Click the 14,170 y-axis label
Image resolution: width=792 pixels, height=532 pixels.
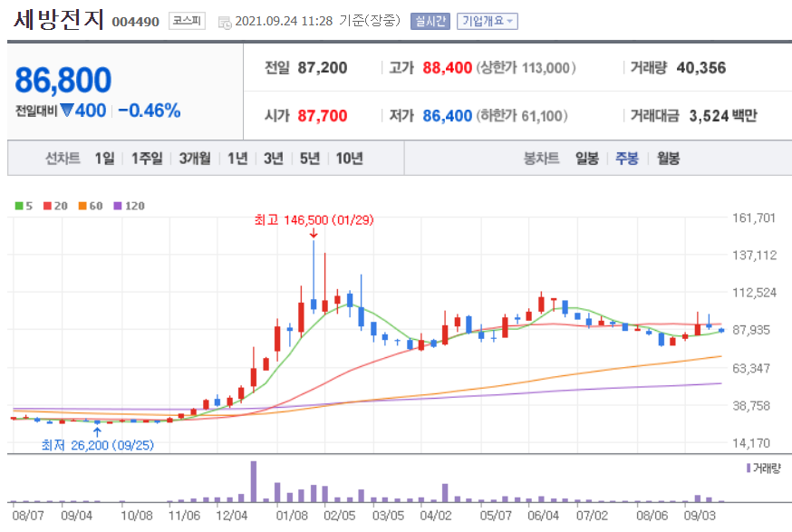tap(751, 443)
